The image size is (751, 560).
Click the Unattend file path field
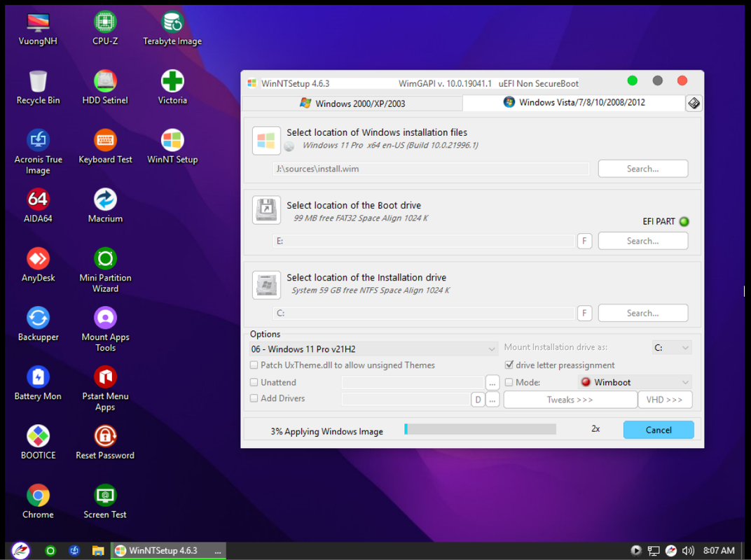413,382
